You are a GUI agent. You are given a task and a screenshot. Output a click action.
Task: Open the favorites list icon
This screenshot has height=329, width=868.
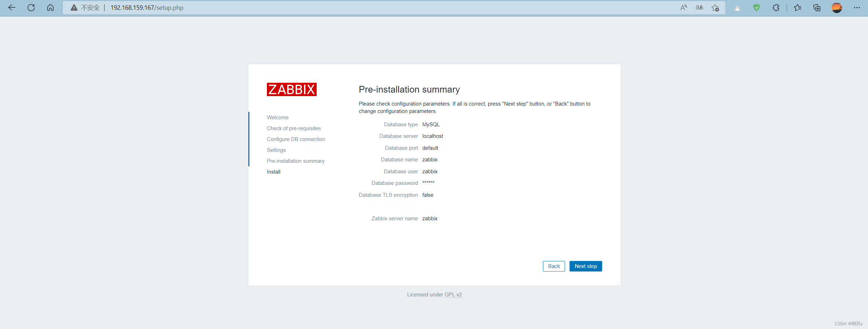798,8
